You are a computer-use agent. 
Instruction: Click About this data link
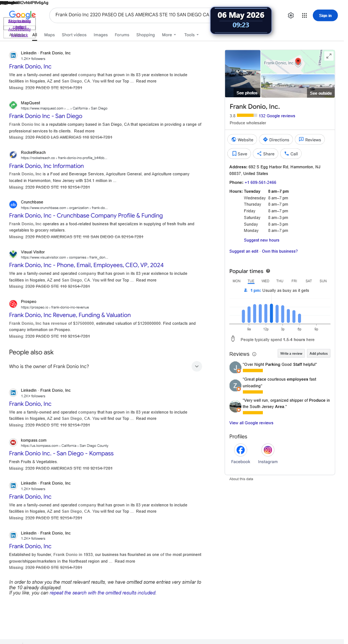241,479
